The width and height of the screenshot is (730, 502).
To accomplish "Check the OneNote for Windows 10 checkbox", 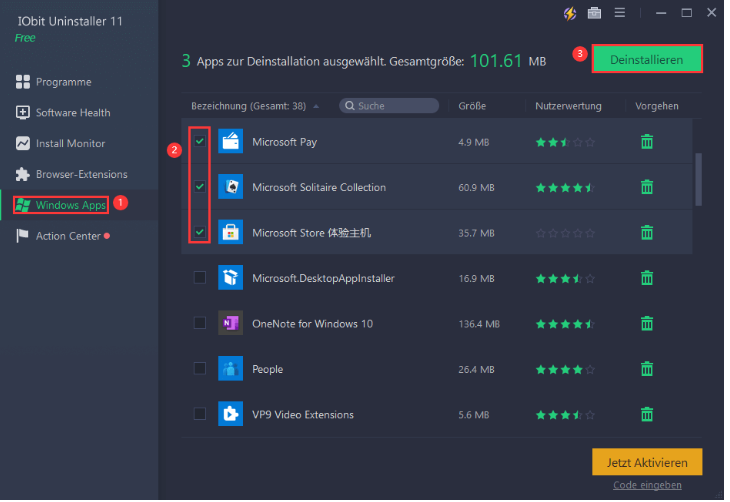I will (200, 323).
